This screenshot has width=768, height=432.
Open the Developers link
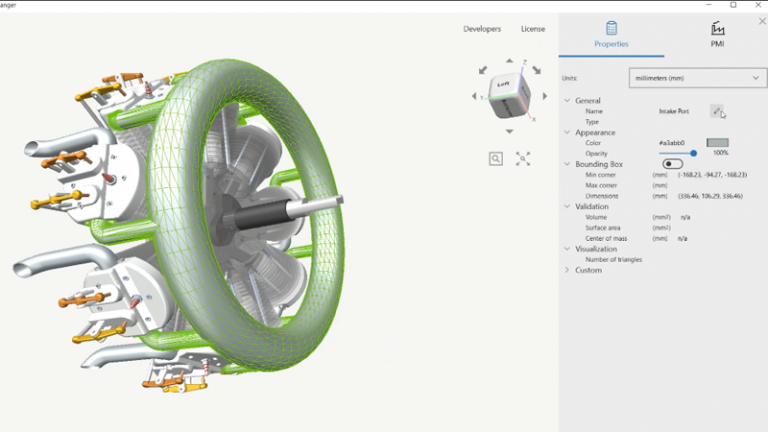[x=482, y=29]
